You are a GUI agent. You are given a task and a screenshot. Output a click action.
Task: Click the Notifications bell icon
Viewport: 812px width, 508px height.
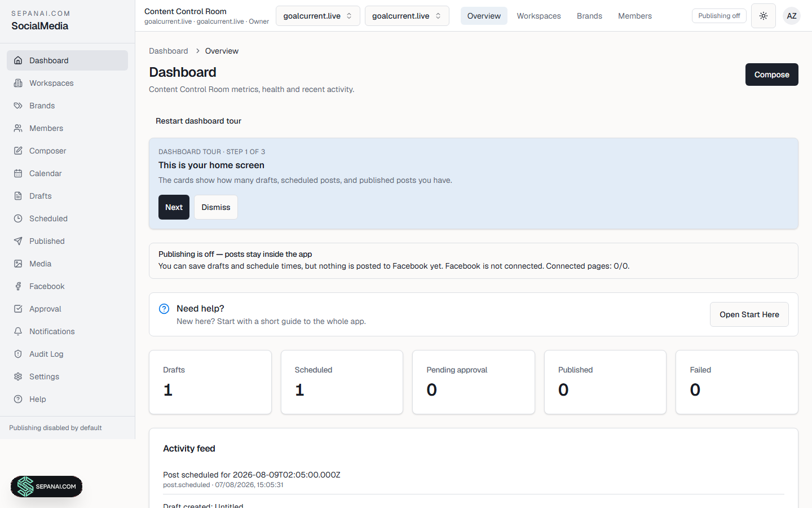tap(18, 331)
